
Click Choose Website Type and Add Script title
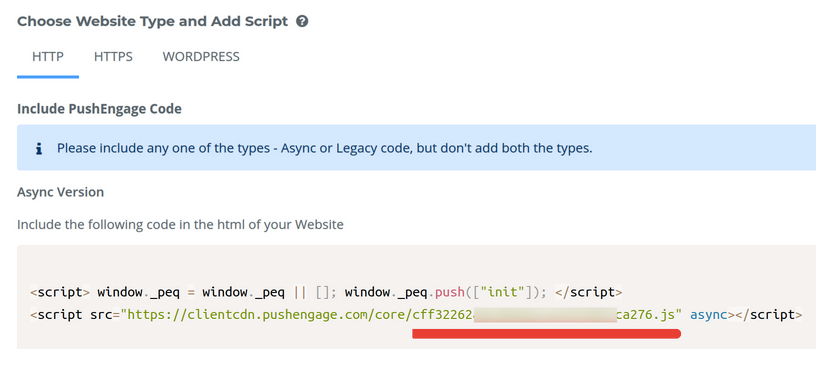[x=152, y=22]
